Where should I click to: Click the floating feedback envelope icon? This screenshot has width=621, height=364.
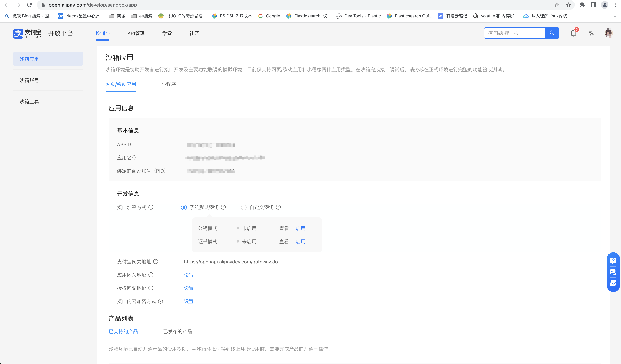tap(613, 283)
